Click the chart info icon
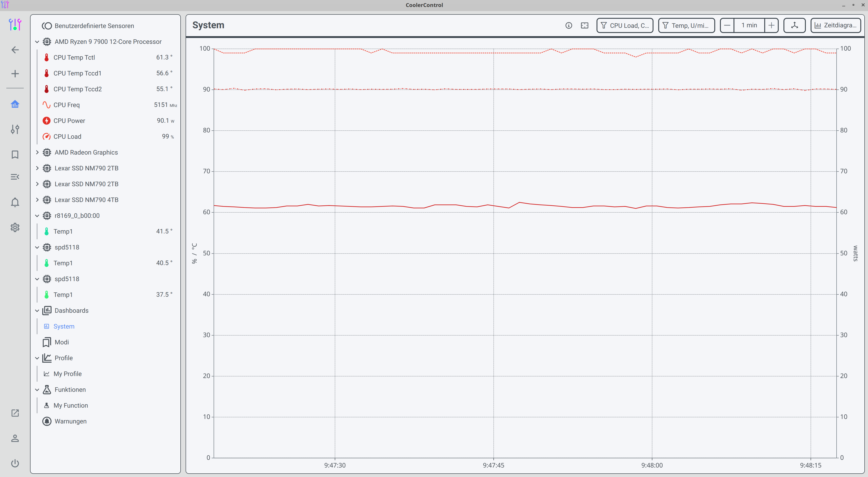This screenshot has height=477, width=868. click(569, 25)
